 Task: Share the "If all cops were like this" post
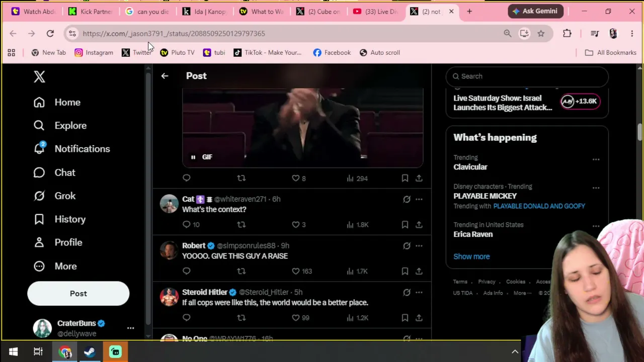[x=419, y=318]
